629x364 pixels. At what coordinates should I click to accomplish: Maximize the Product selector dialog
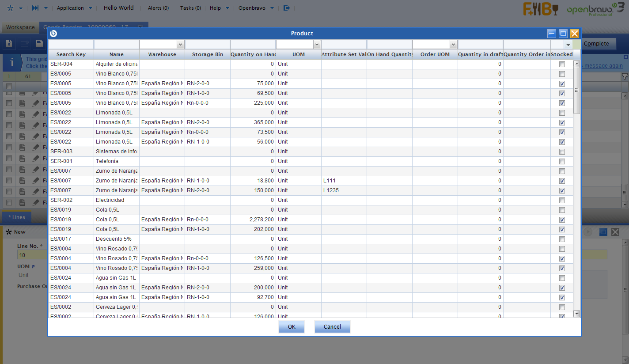point(563,34)
